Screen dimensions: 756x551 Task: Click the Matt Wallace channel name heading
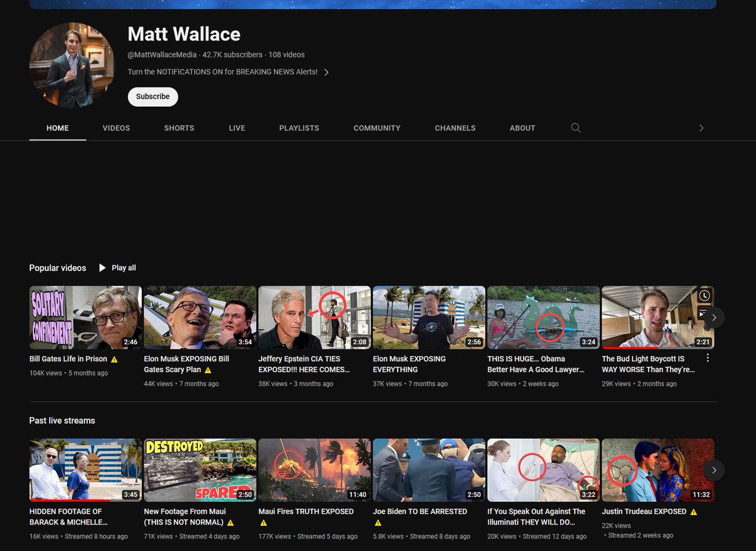click(x=184, y=34)
